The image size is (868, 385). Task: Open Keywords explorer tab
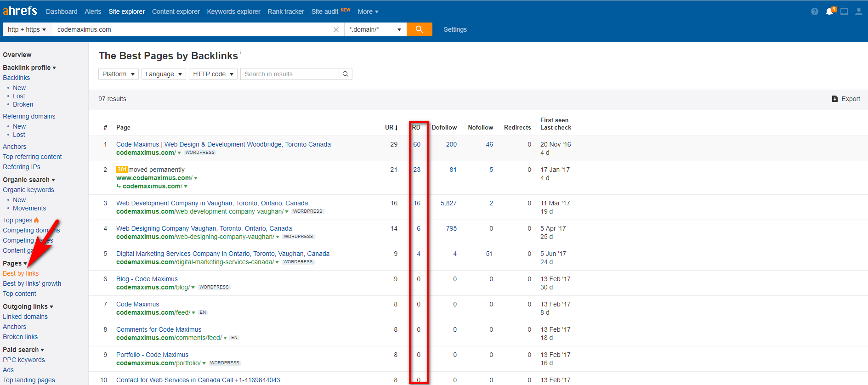click(x=233, y=11)
